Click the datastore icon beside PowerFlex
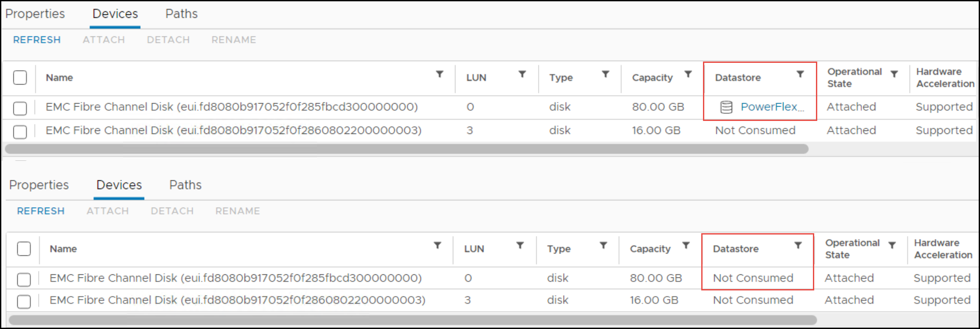 [x=725, y=107]
